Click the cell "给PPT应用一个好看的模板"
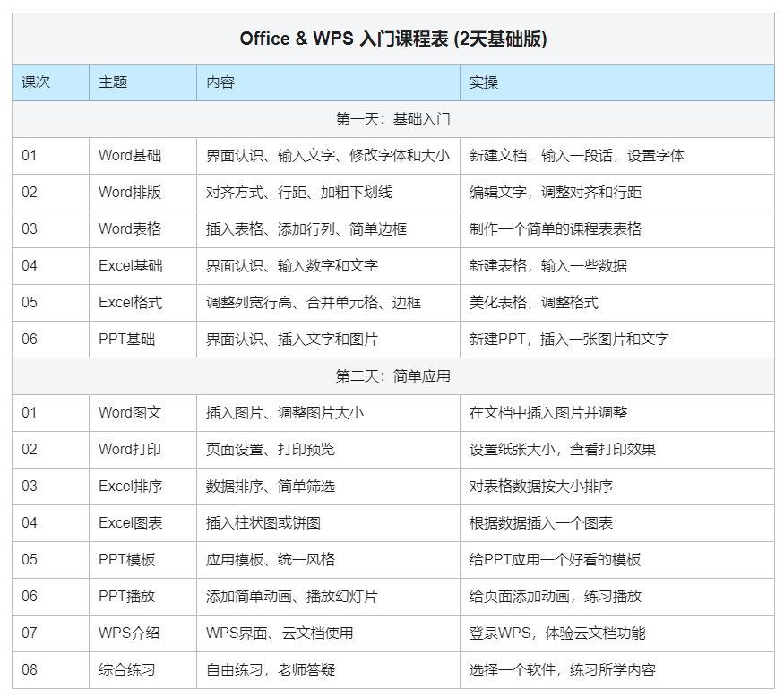This screenshot has width=784, height=698. [x=617, y=559]
